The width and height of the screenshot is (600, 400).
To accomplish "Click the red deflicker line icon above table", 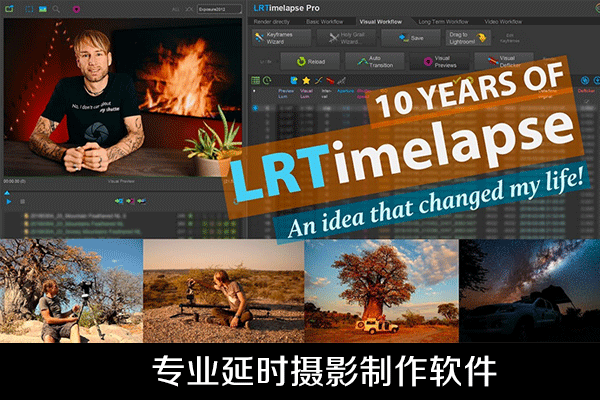I will [330, 80].
